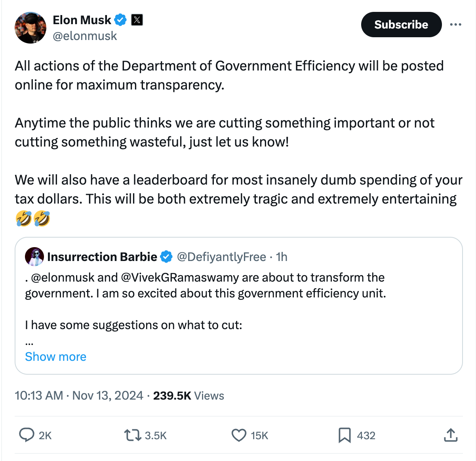Like the post with heart icon
This screenshot has height=461, width=476.
[239, 435]
